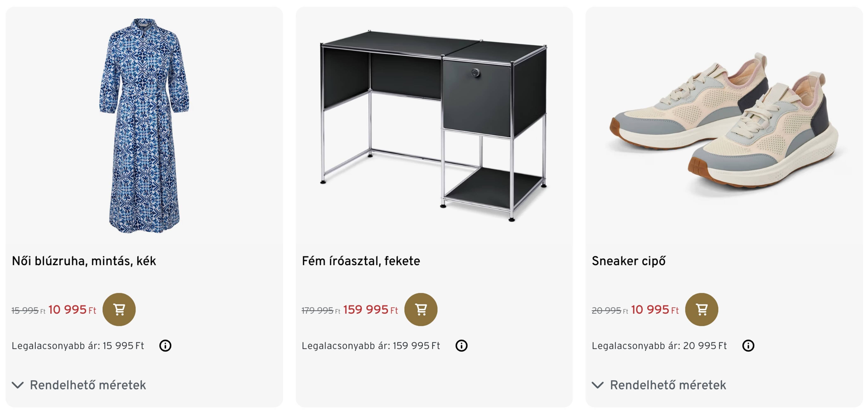This screenshot has width=868, height=413.
Task: Click the desk sale price 159 995 Ft
Action: pyautogui.click(x=370, y=310)
